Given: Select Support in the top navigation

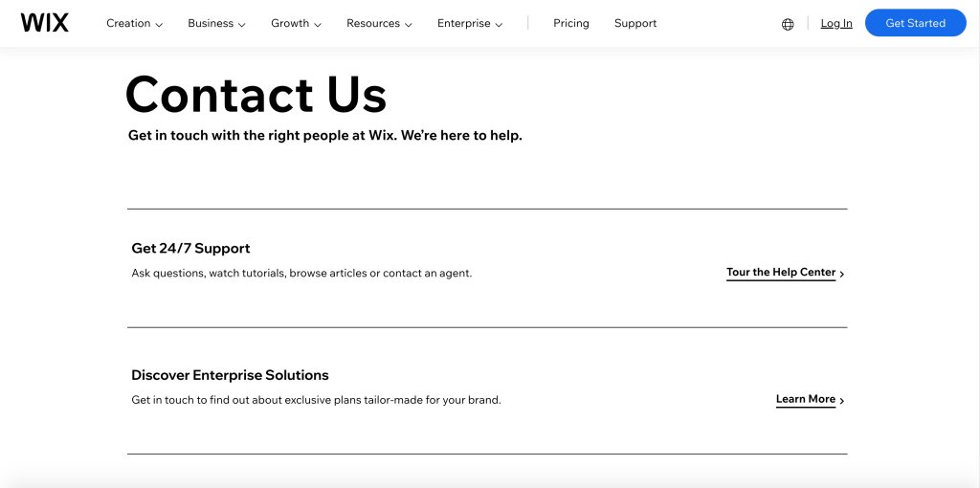Looking at the screenshot, I should [635, 23].
